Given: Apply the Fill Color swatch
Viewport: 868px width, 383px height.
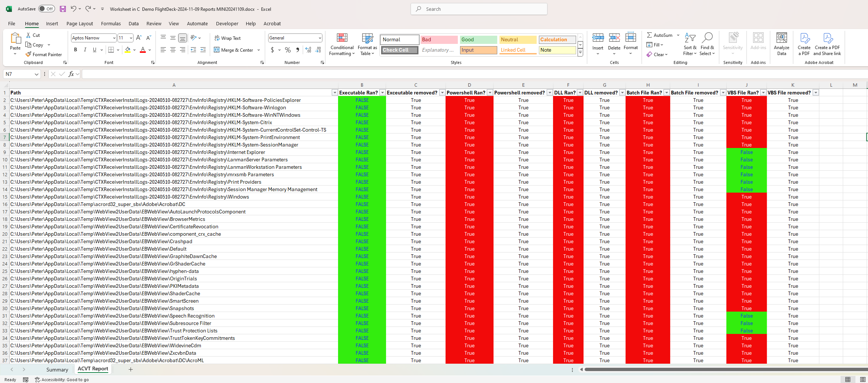Looking at the screenshot, I should pyautogui.click(x=128, y=50).
